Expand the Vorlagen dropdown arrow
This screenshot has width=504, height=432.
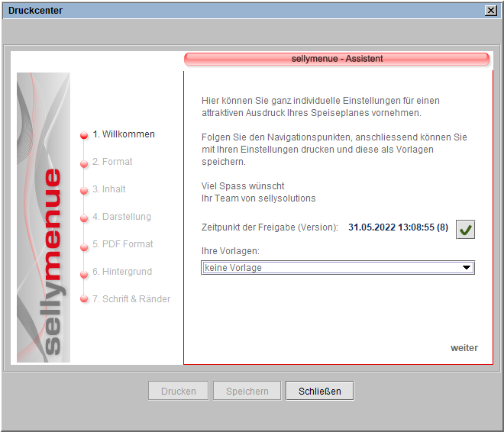click(x=466, y=268)
